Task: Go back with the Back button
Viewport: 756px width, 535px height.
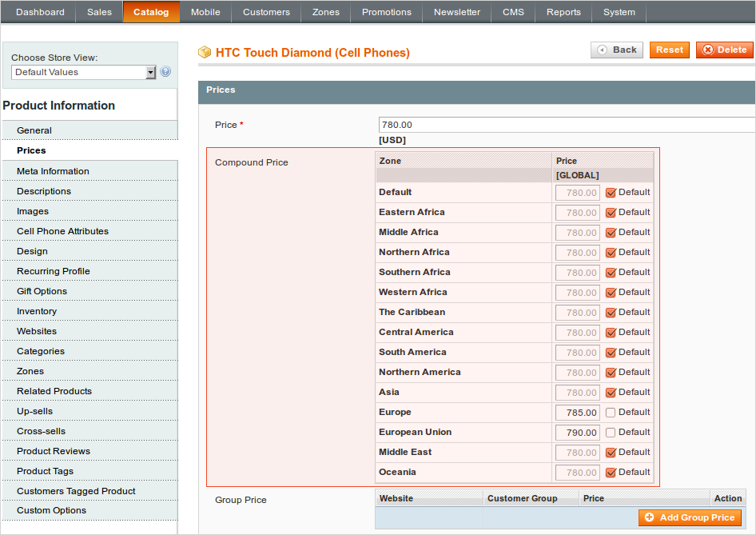Action: pos(617,50)
